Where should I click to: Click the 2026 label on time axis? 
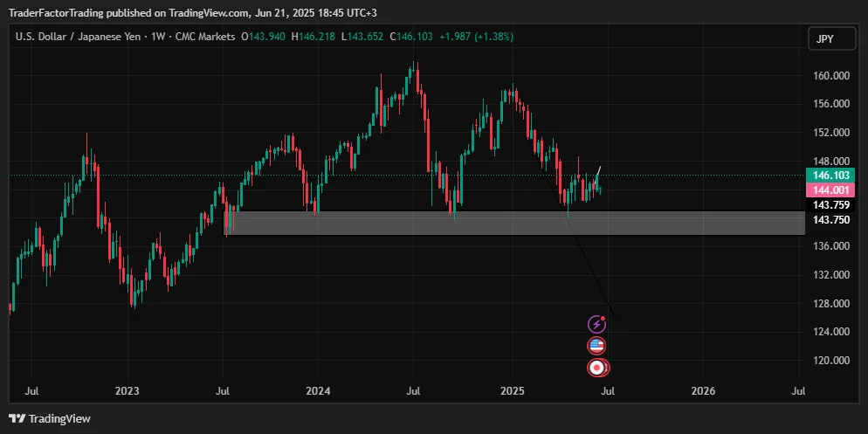click(x=703, y=390)
